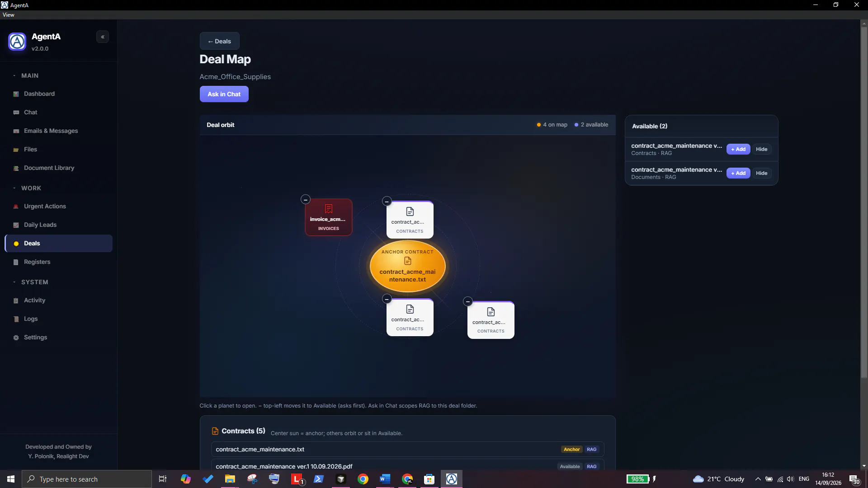Screen dimensions: 868x488
Task: Remove bottom-right contract planet via minus icon
Action: click(x=468, y=301)
